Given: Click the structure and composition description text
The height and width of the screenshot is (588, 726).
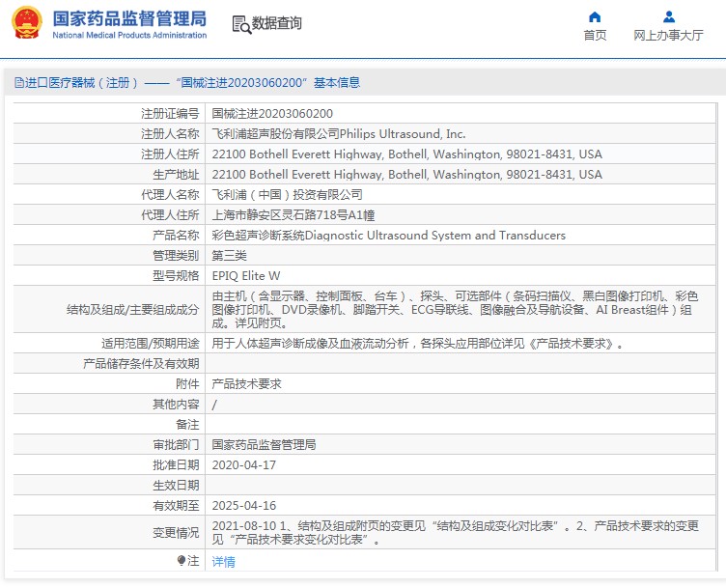Looking at the screenshot, I should (455, 309).
